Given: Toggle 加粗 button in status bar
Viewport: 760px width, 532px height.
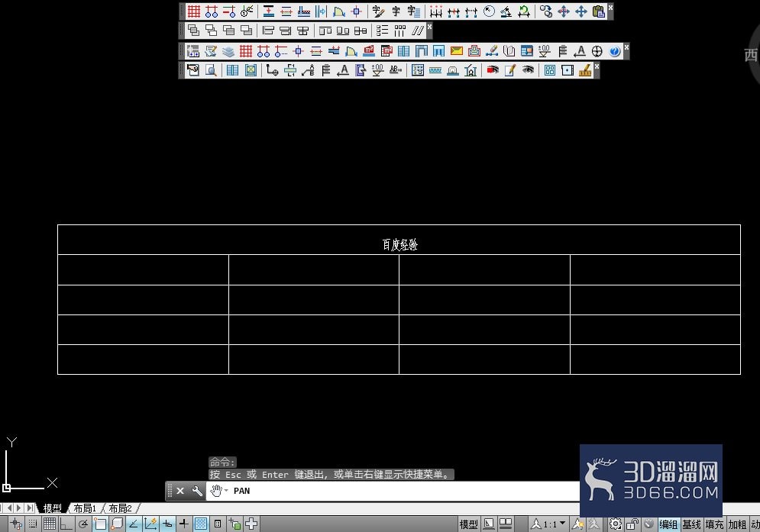Looking at the screenshot, I should pos(737,524).
